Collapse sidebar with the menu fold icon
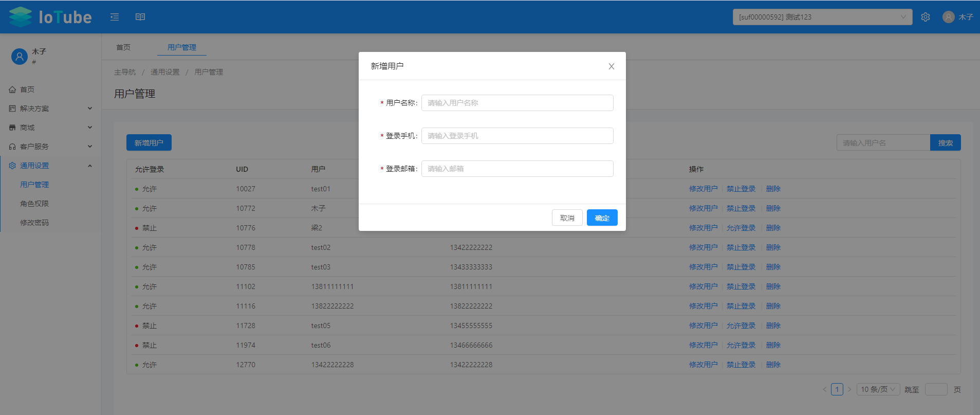 pos(115,17)
